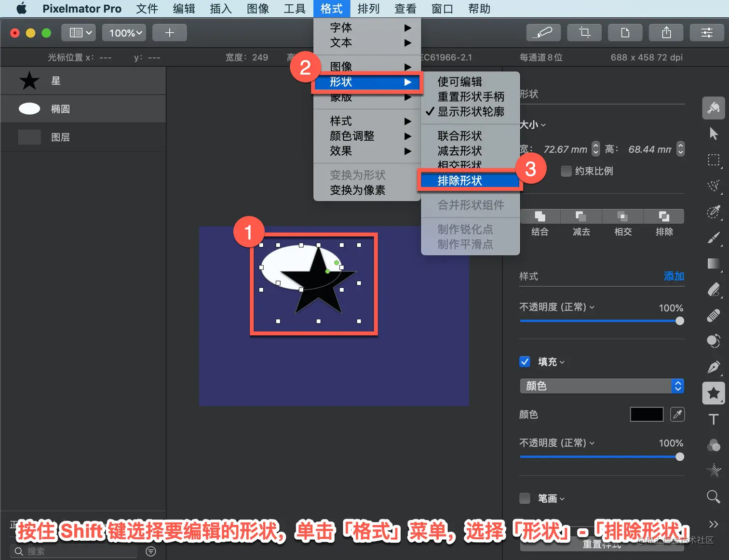The height and width of the screenshot is (560, 729).
Task: Select the 星 star layer
Action: (83, 81)
